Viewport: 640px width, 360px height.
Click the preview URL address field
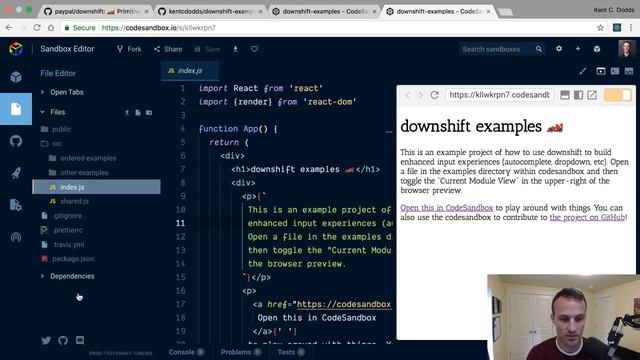click(500, 95)
